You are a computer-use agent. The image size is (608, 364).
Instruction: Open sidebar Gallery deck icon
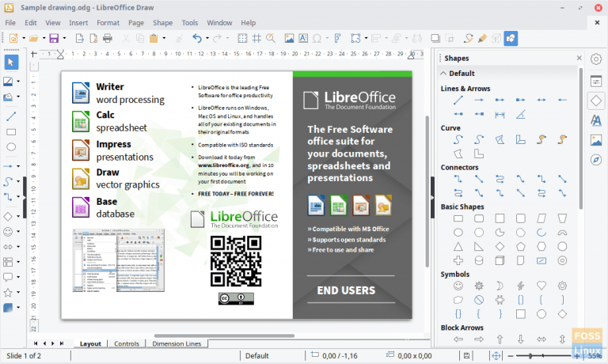pos(596,140)
